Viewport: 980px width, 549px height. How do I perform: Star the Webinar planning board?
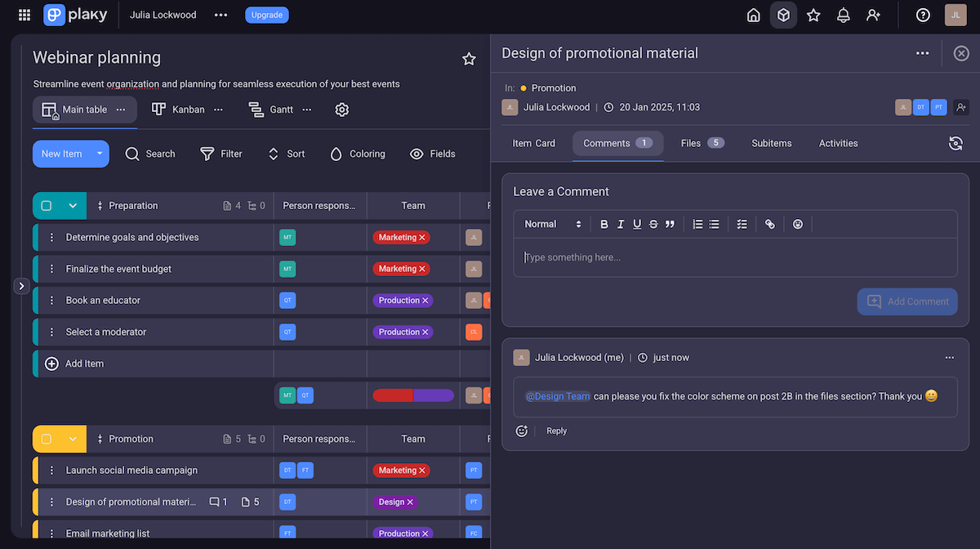pyautogui.click(x=469, y=59)
